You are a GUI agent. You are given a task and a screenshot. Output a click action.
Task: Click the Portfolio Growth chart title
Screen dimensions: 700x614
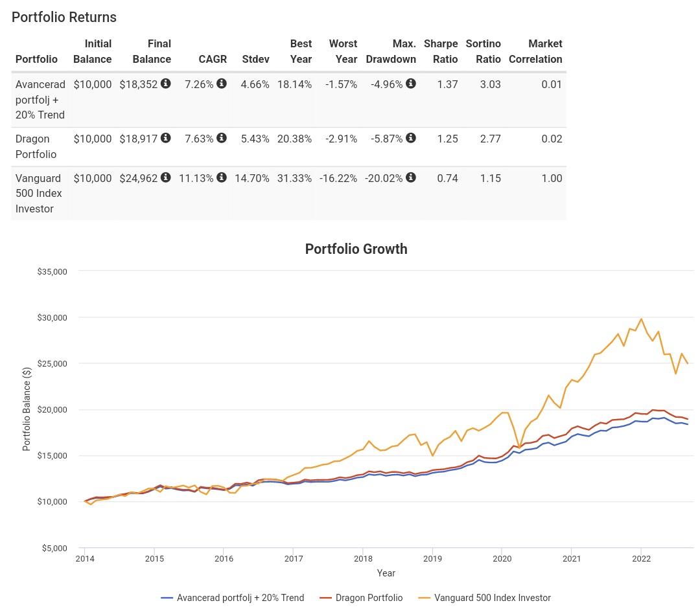pyautogui.click(x=356, y=249)
